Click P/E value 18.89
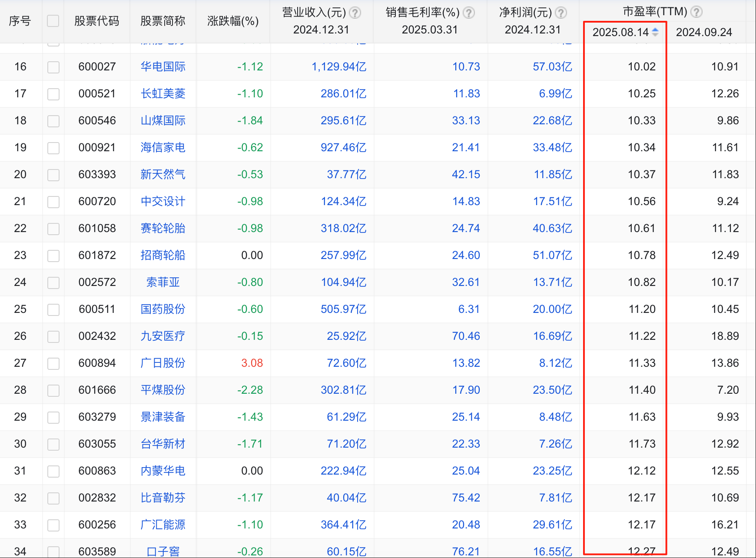 (725, 336)
